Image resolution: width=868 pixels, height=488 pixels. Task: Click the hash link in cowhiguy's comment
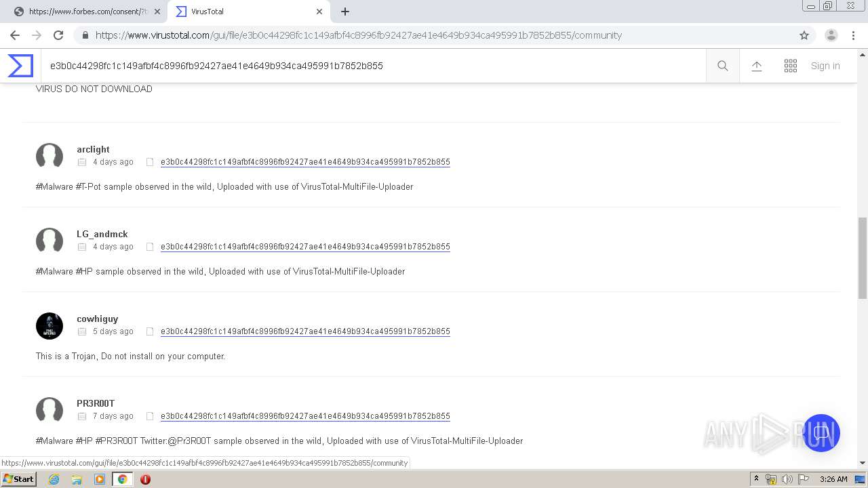coord(305,331)
